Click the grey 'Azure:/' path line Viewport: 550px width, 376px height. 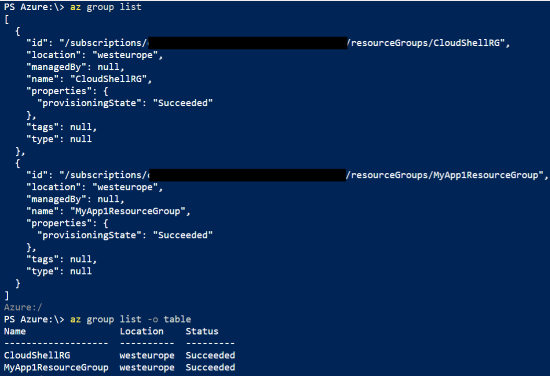(x=23, y=307)
